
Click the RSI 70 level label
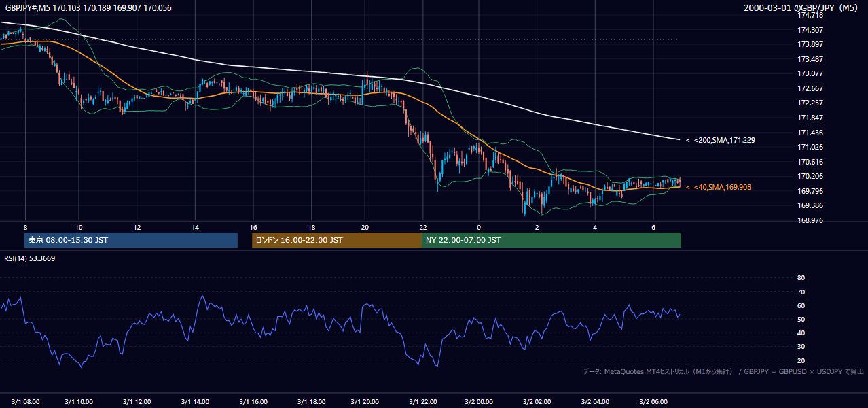point(801,292)
